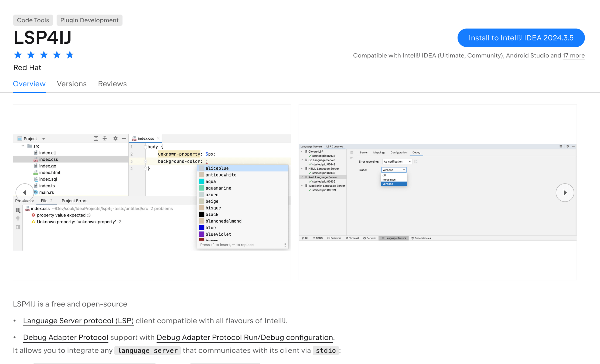Screen dimensions: 600x364
Task: Open the Language Server protocol (LSP) link
Action: click(x=78, y=321)
